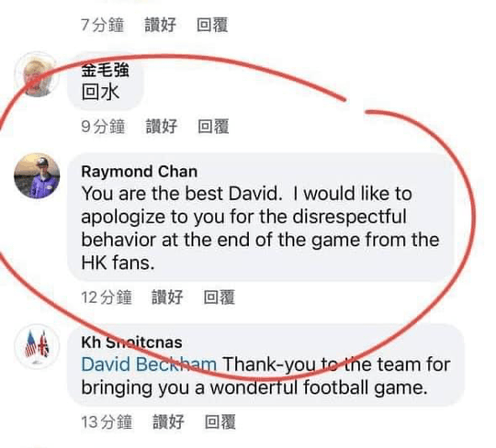
Task: Open the tagged David Beckham link
Action: pos(149,364)
